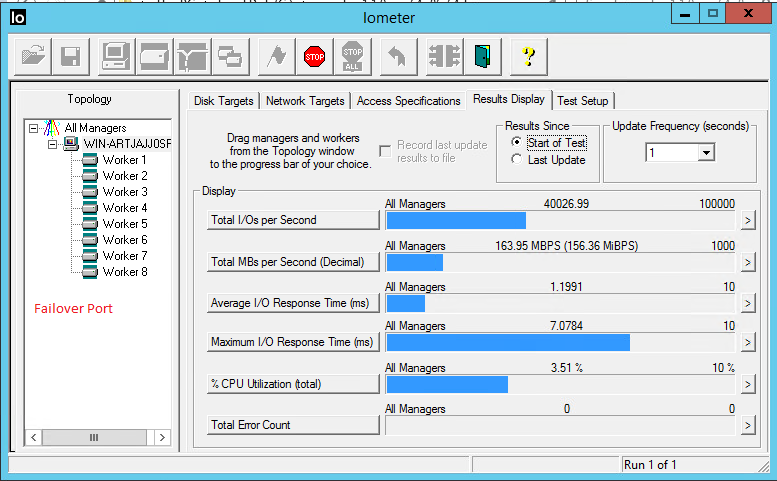Select Worker 1 in topology tree

[x=124, y=160]
